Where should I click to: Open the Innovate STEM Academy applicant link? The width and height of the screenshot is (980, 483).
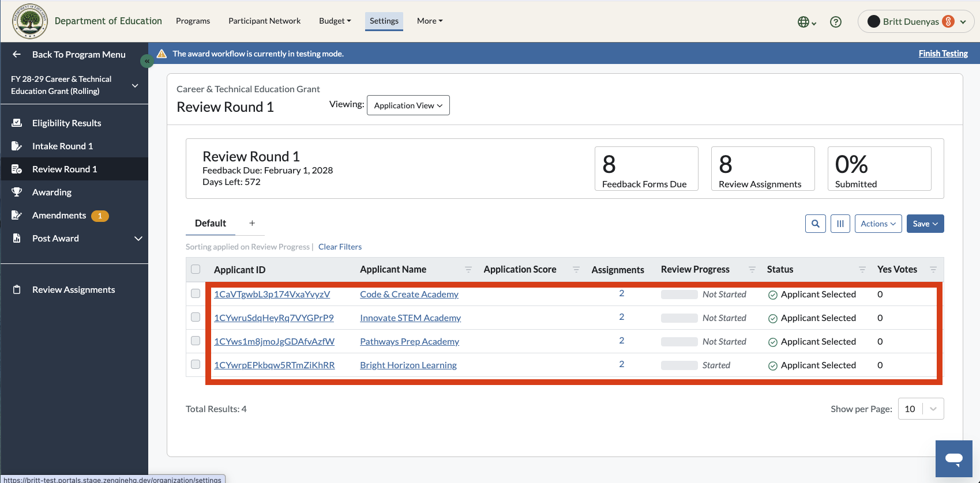pos(410,318)
